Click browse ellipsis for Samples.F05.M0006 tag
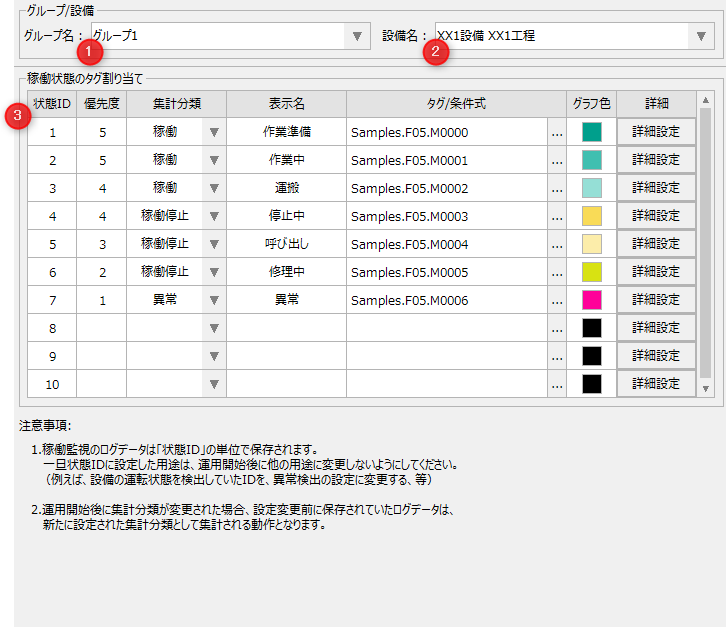This screenshot has width=726, height=627. click(x=557, y=300)
